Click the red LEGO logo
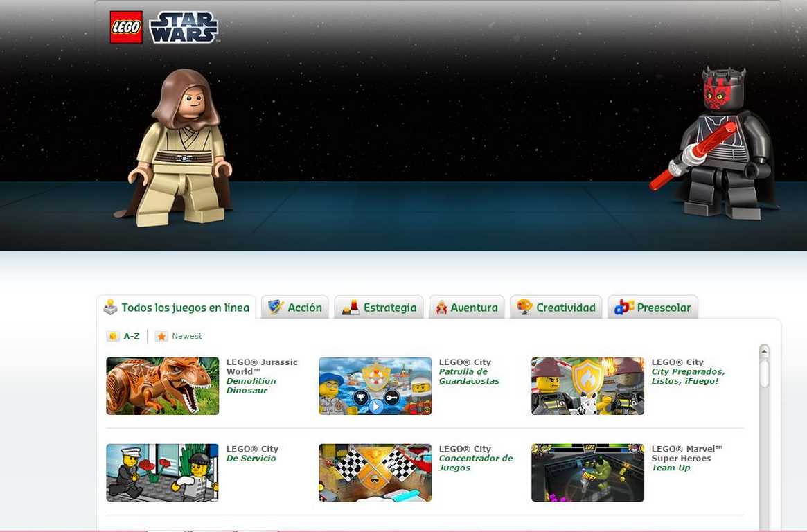Image resolution: width=807 pixels, height=532 pixels. [126, 28]
